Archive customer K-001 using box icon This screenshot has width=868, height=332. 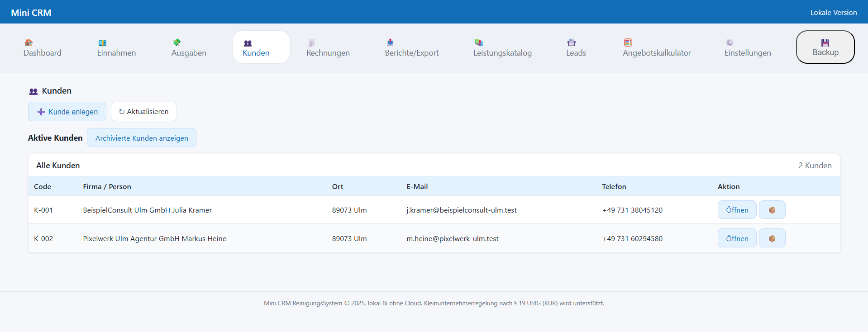point(772,210)
